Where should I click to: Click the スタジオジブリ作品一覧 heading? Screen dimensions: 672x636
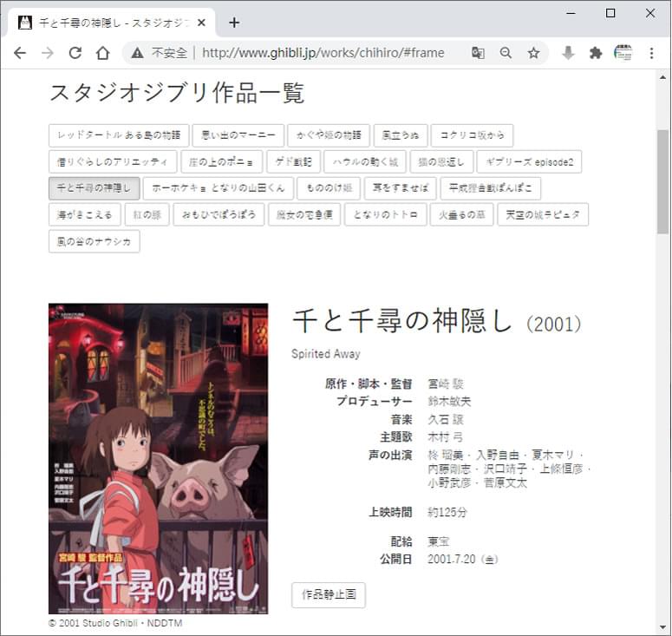coord(177,92)
